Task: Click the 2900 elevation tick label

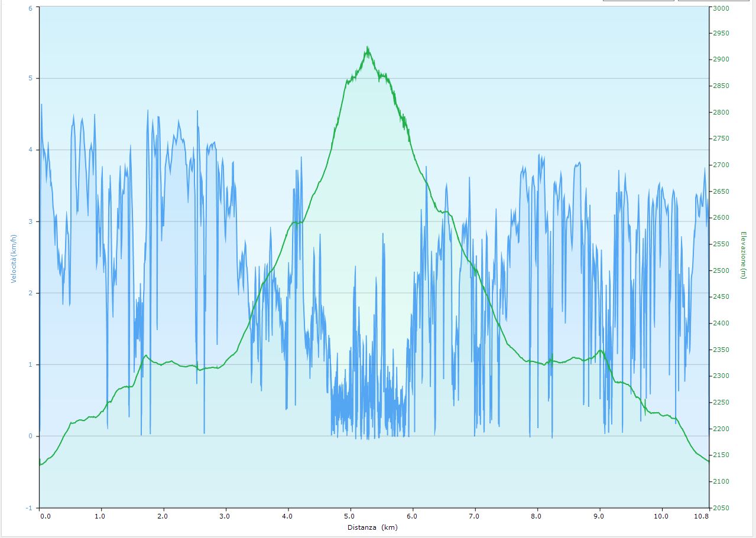Action: tap(721, 60)
